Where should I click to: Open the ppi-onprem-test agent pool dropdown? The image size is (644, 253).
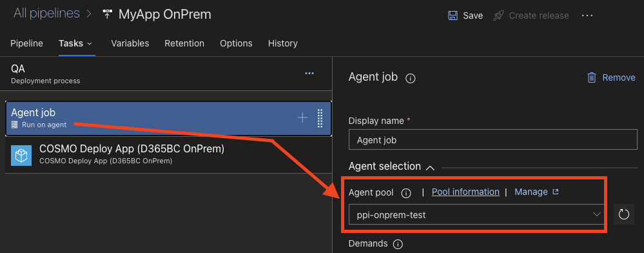(476, 214)
